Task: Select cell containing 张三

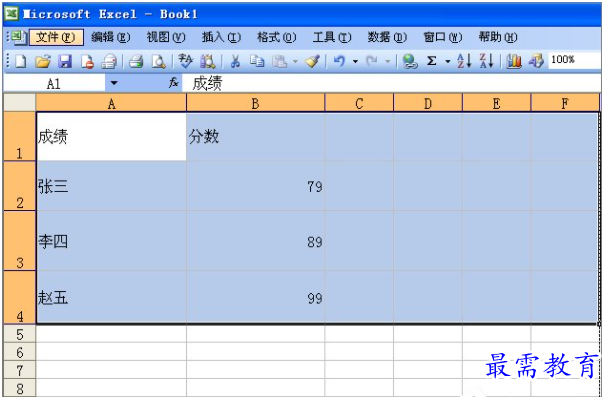Action: click(x=111, y=186)
